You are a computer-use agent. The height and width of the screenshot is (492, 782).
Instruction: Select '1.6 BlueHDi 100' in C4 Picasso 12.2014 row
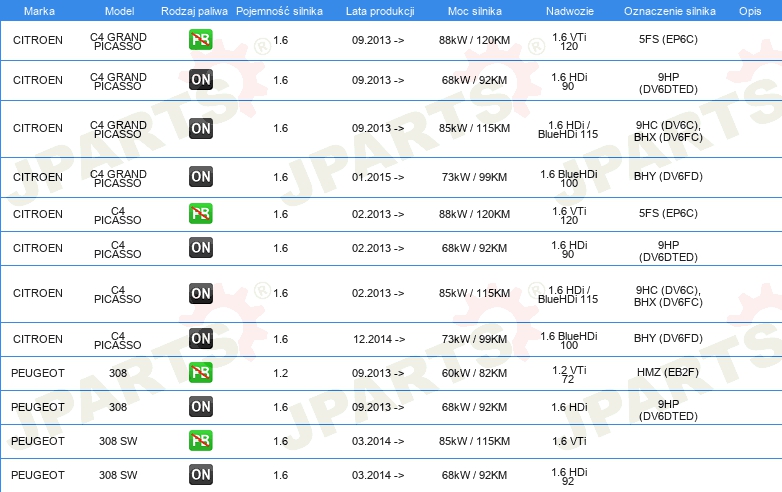coord(569,340)
